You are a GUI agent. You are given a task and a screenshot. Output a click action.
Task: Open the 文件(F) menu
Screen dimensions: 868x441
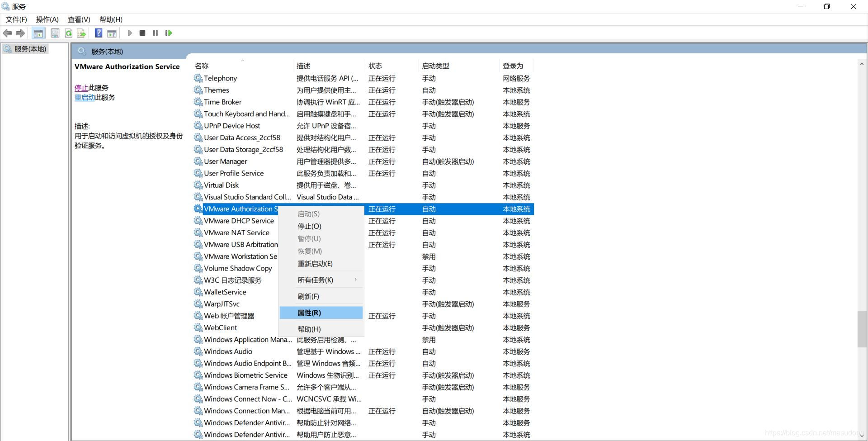pyautogui.click(x=16, y=19)
